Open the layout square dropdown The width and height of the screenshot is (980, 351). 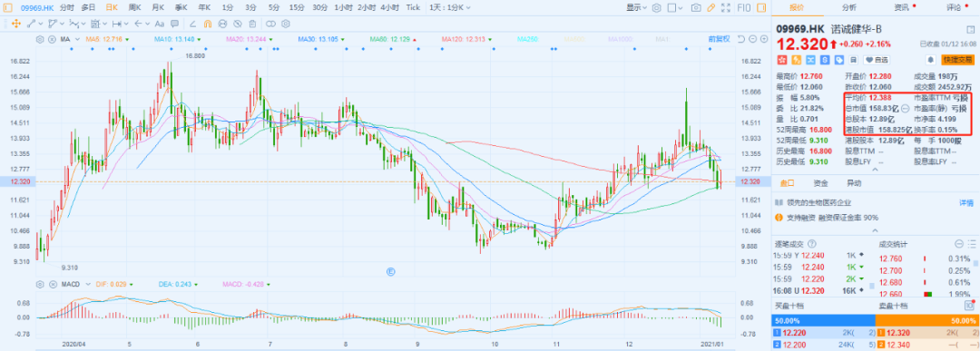(674, 8)
